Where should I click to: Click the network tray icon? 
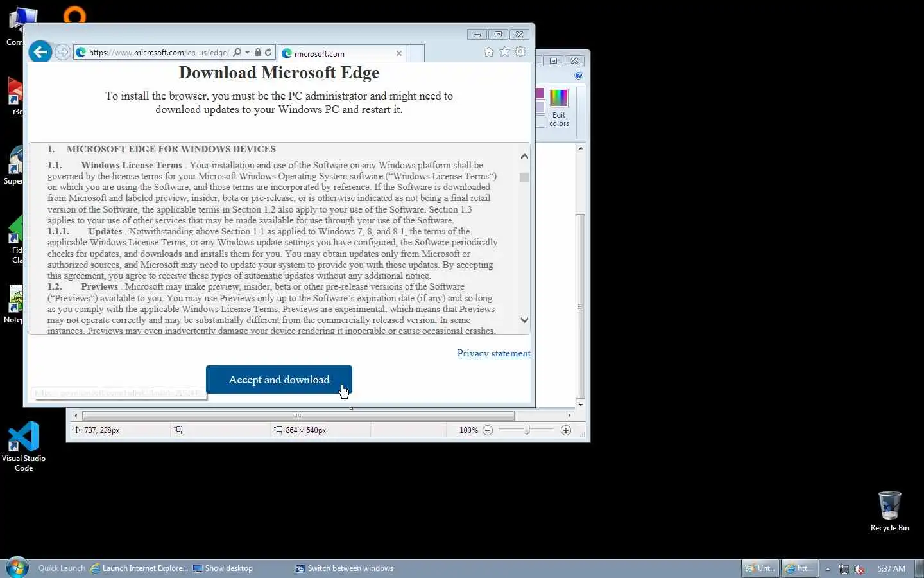(x=844, y=569)
